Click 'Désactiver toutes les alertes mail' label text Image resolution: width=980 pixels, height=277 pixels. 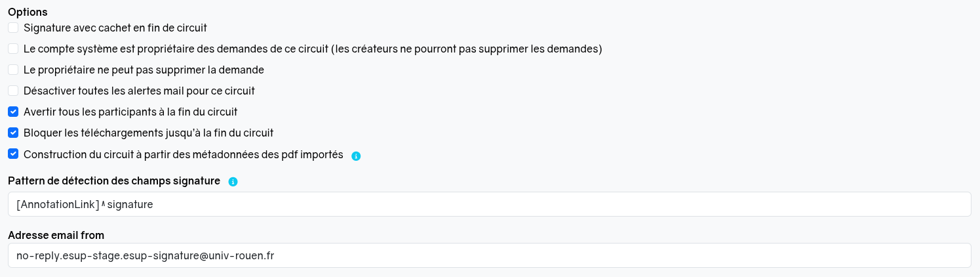tap(139, 91)
